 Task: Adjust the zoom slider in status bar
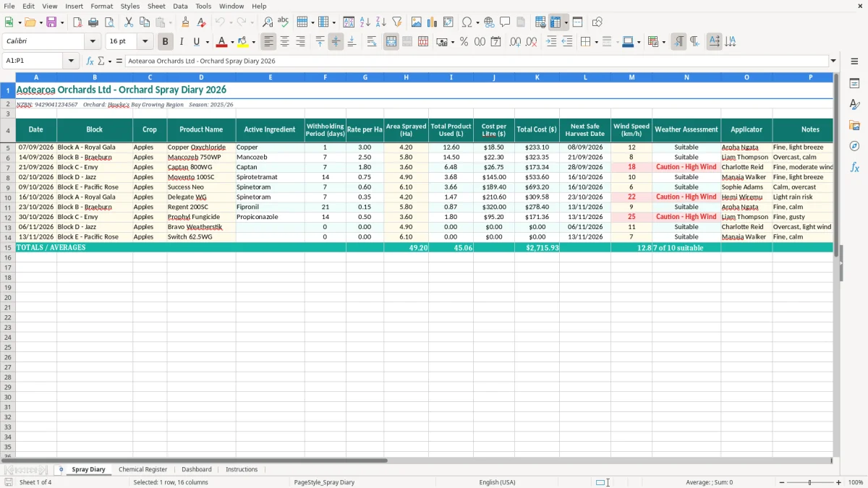[809, 482]
